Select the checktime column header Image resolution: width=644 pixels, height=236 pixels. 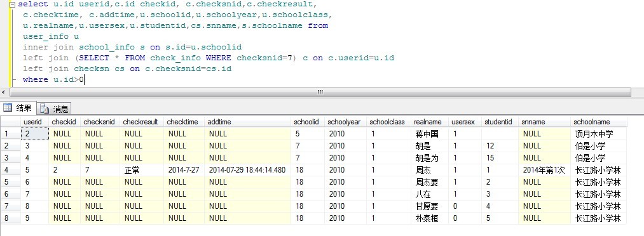[x=184, y=122]
